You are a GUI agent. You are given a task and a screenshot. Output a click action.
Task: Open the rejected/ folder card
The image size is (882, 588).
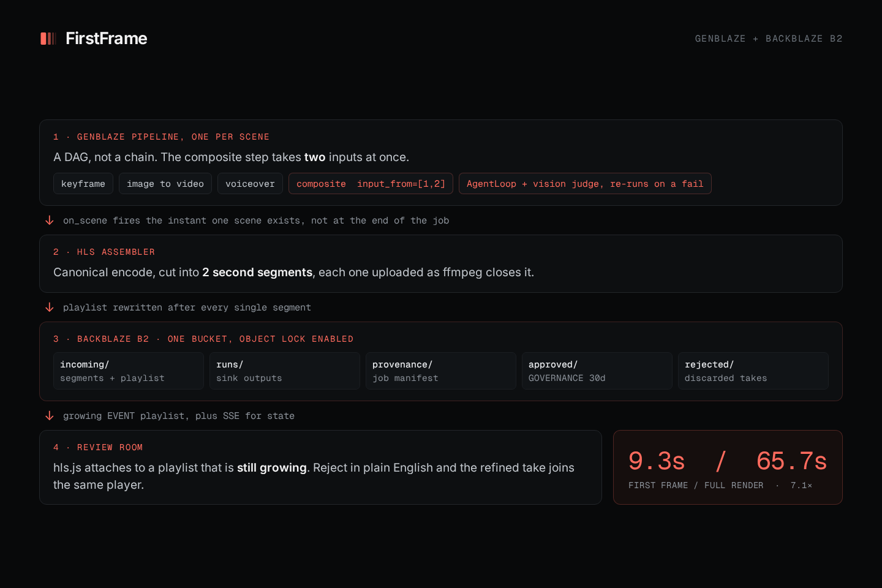pos(753,371)
